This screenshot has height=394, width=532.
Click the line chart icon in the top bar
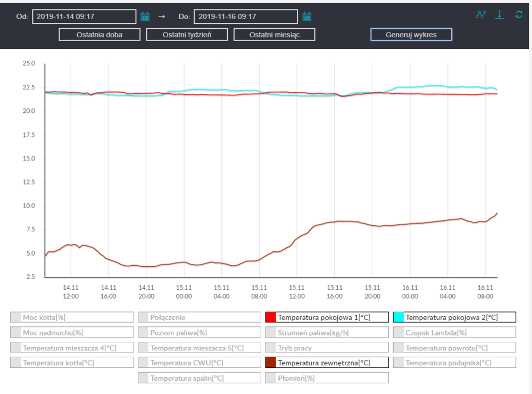coord(481,15)
